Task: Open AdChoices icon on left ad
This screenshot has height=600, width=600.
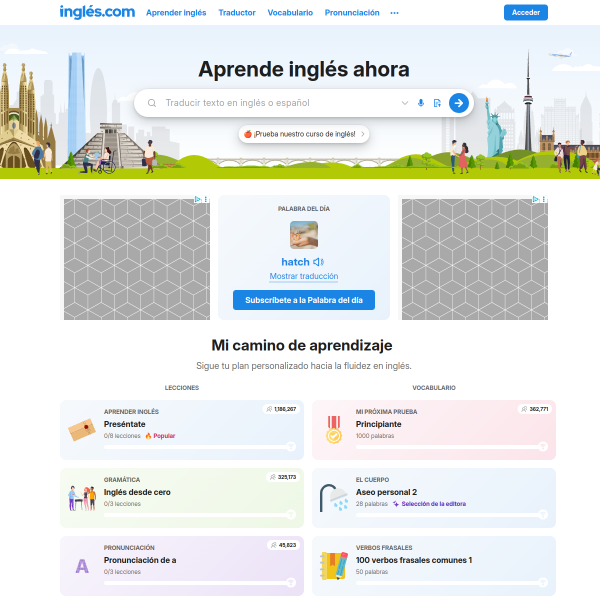Action: coord(197,199)
